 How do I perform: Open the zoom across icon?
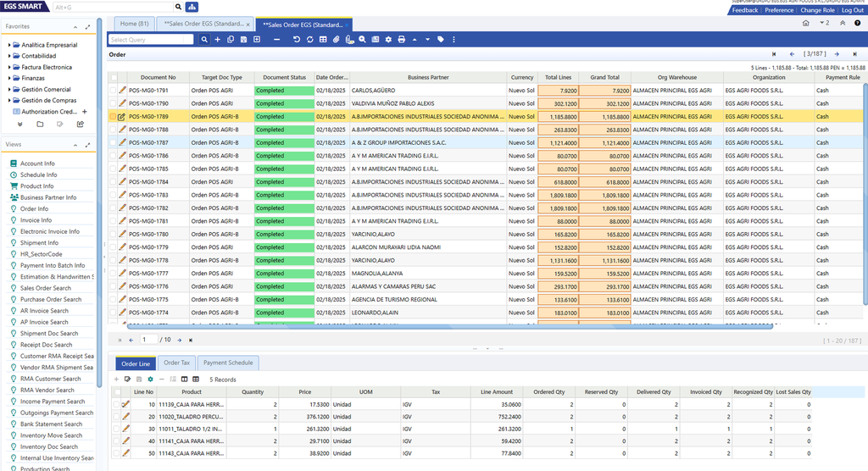click(363, 40)
